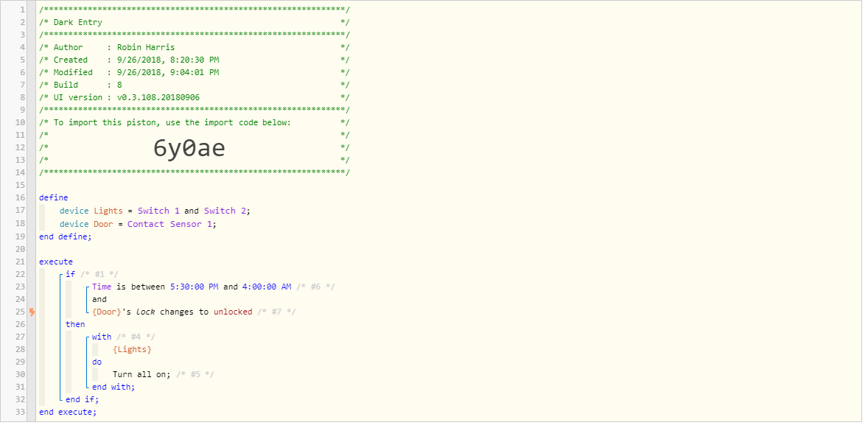Image resolution: width=868 pixels, height=428 pixels.
Task: Click the 'end with;' statement
Action: (113, 387)
